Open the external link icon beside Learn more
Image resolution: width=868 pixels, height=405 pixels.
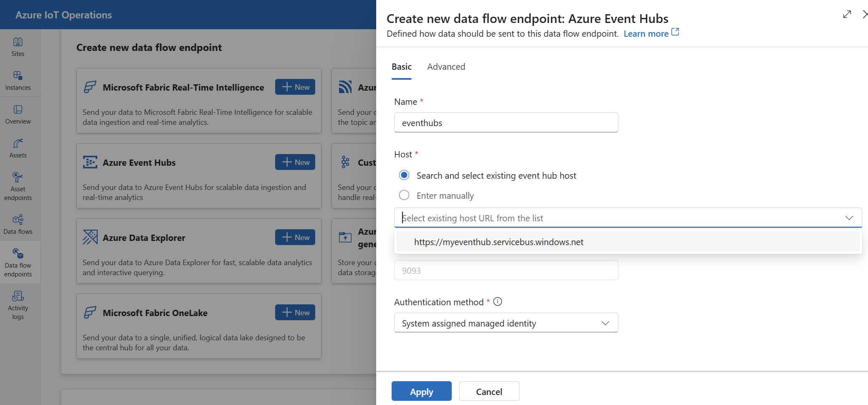click(675, 32)
